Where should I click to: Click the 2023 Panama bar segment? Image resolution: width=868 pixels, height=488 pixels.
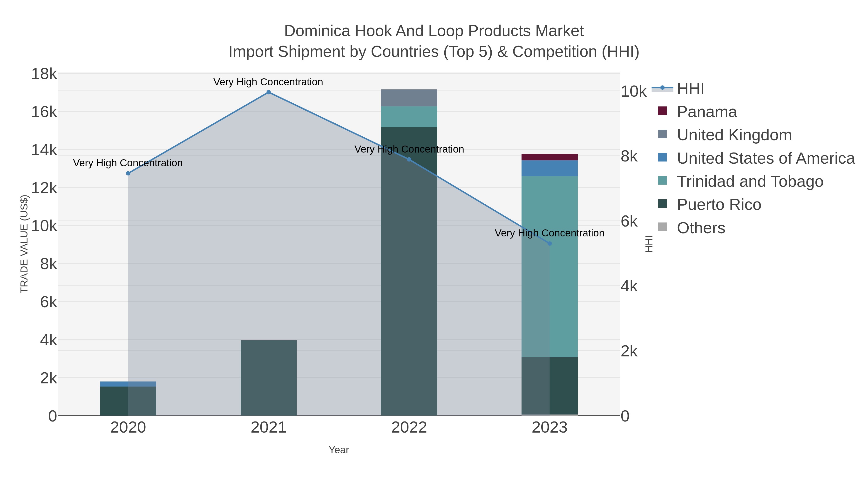pyautogui.click(x=549, y=157)
